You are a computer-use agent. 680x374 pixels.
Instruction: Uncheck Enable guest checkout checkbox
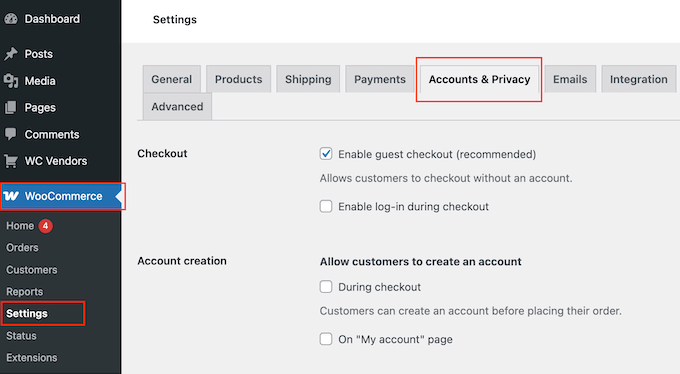pos(326,154)
